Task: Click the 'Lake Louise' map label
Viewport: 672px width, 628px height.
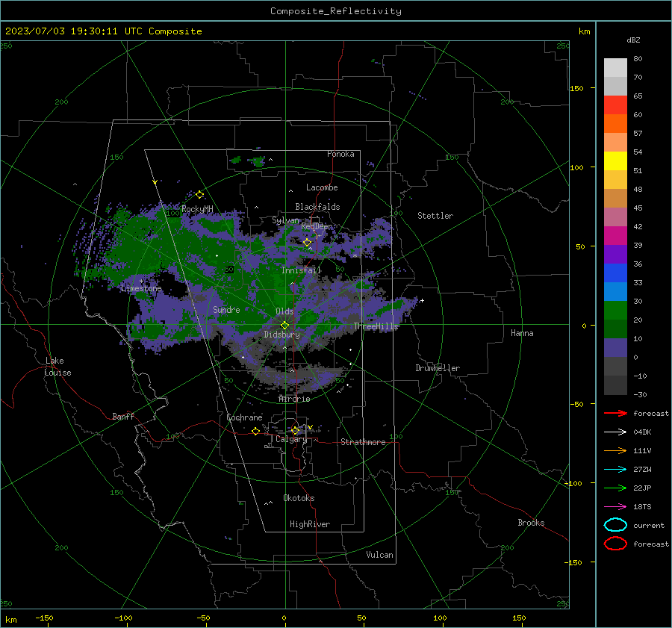Action: click(57, 367)
